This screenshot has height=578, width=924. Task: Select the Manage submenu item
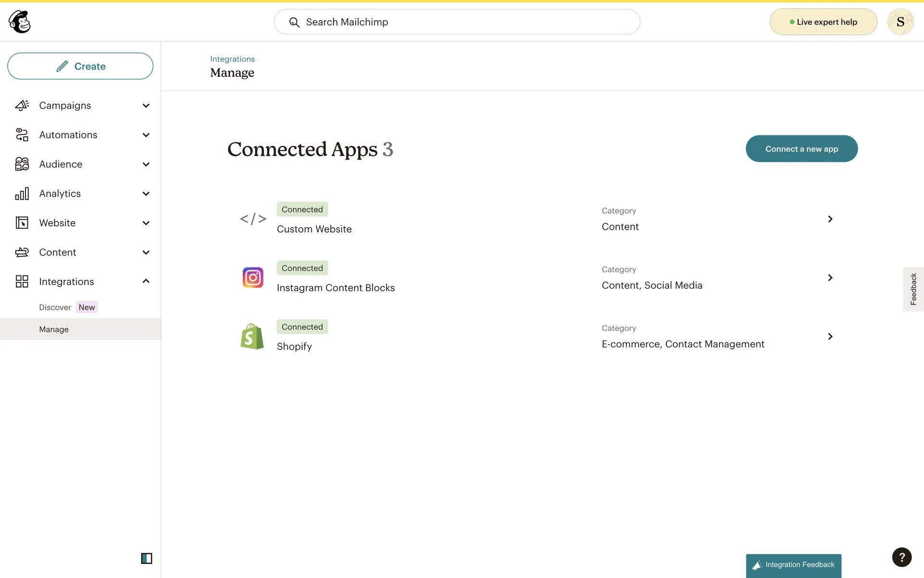click(x=54, y=329)
